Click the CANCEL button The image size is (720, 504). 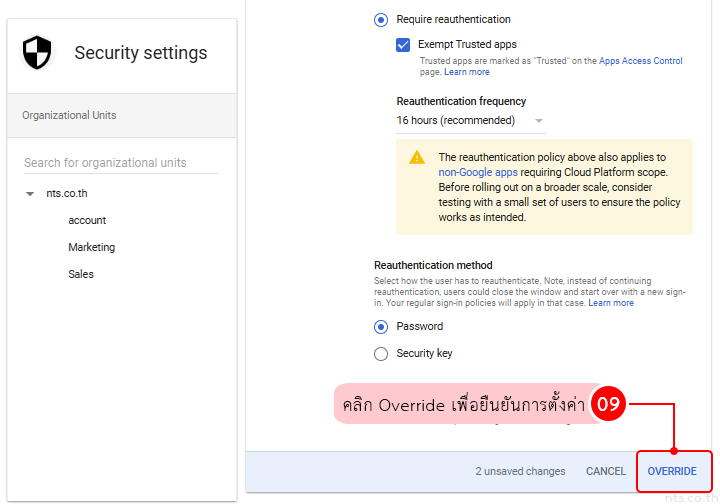(x=606, y=471)
